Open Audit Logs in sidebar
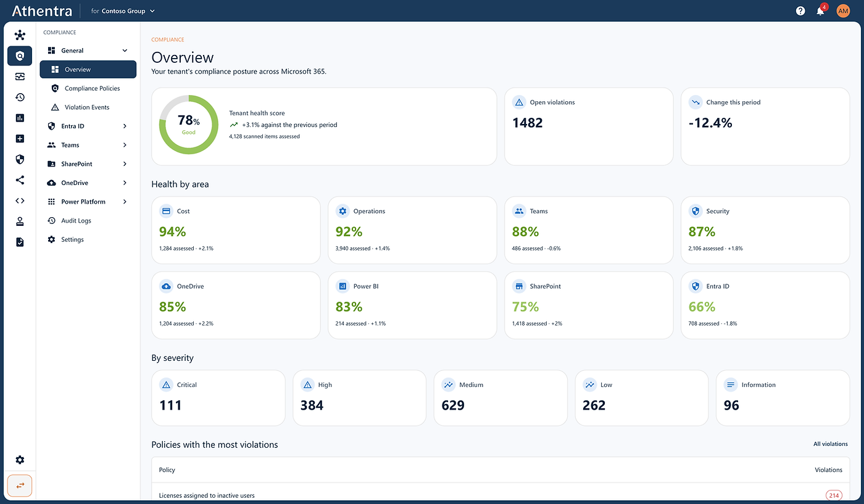864x504 pixels. (88, 221)
